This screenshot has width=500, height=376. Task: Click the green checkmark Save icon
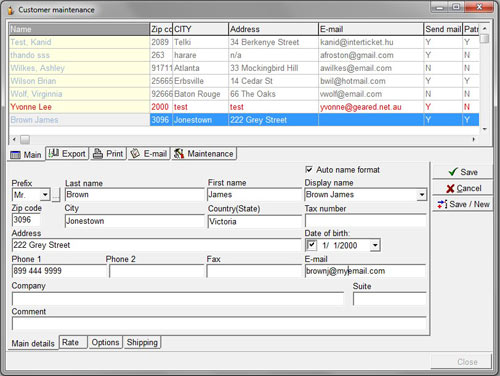pyautogui.click(x=453, y=172)
